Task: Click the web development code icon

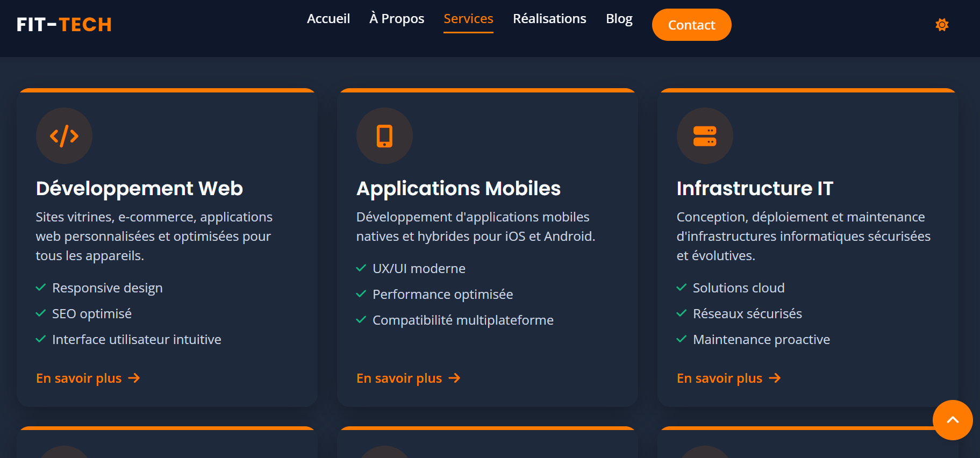Action: pyautogui.click(x=64, y=136)
